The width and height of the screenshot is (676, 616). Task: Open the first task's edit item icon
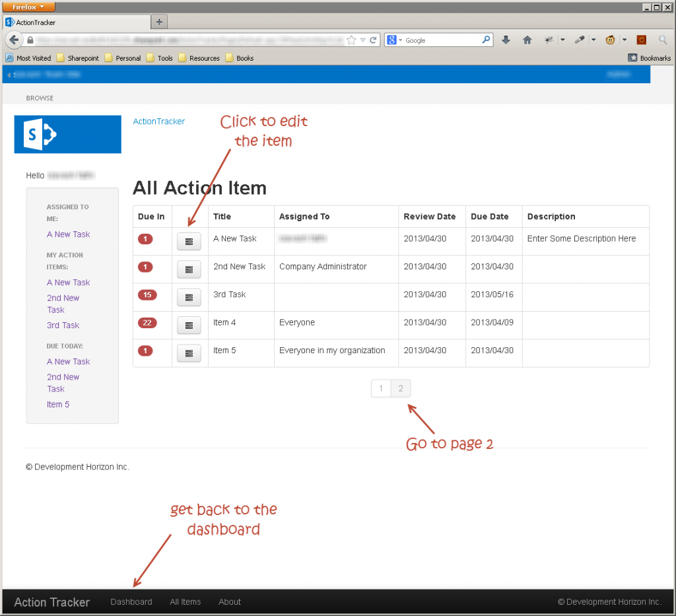189,241
